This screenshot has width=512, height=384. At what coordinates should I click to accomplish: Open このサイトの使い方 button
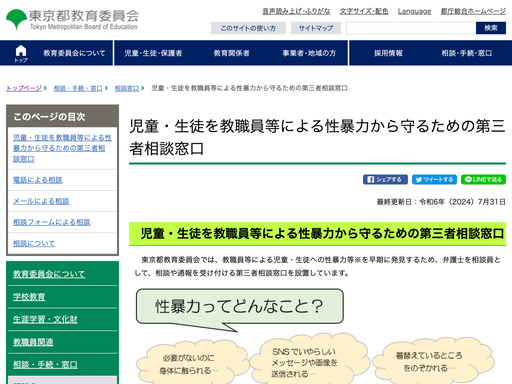click(x=248, y=28)
